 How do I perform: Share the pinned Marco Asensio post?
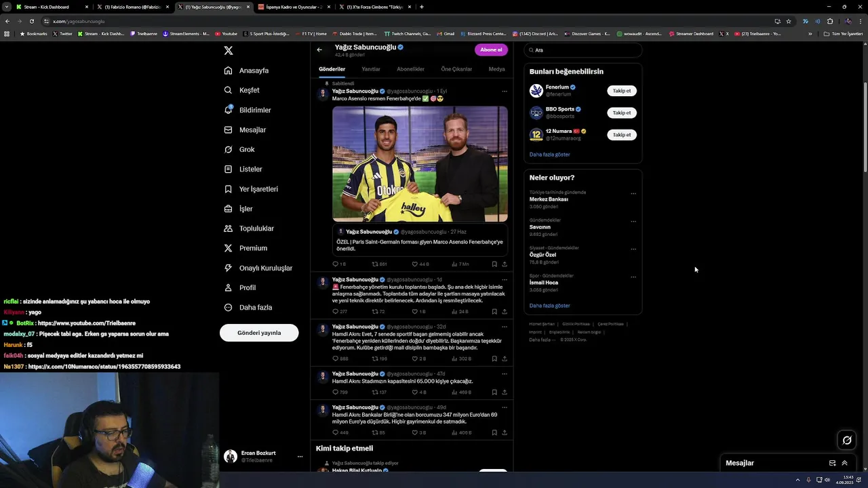[x=505, y=264]
